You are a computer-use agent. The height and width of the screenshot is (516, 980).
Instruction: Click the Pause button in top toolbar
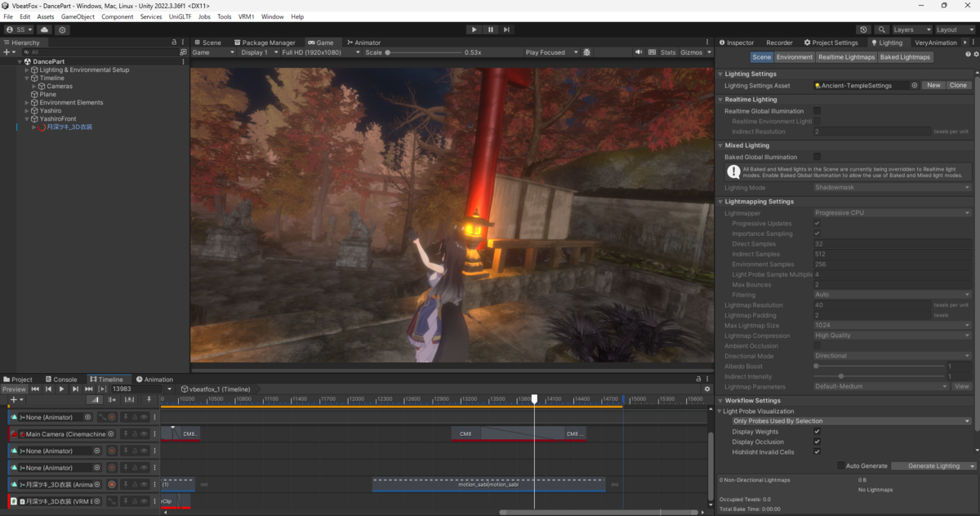490,29
